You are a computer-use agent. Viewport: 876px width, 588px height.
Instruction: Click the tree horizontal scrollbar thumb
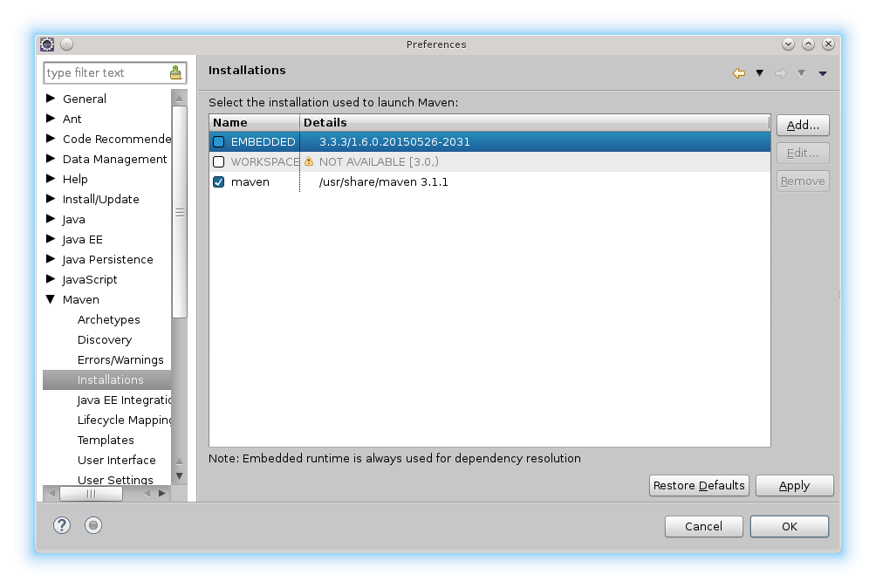(91, 494)
